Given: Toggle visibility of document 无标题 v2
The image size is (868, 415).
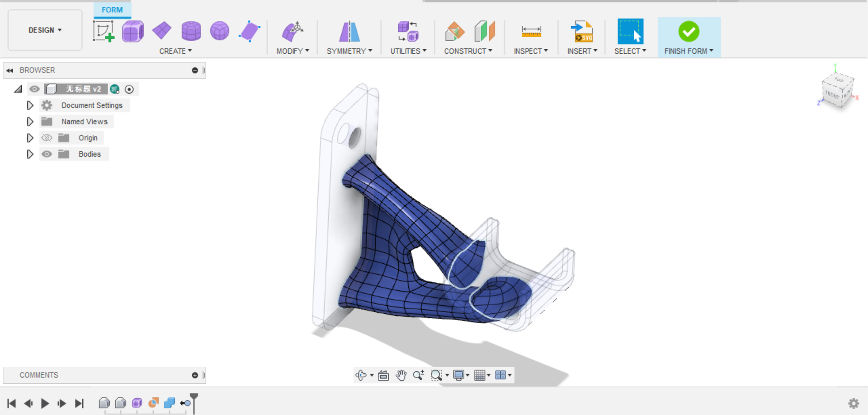Looking at the screenshot, I should coord(34,89).
